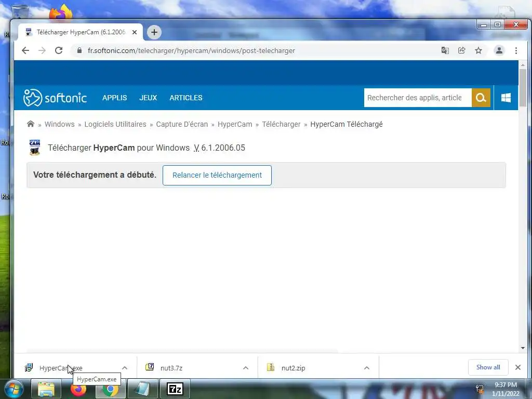Open Capture D'écran breadcrumb link
The height and width of the screenshot is (399, 532).
tap(182, 124)
